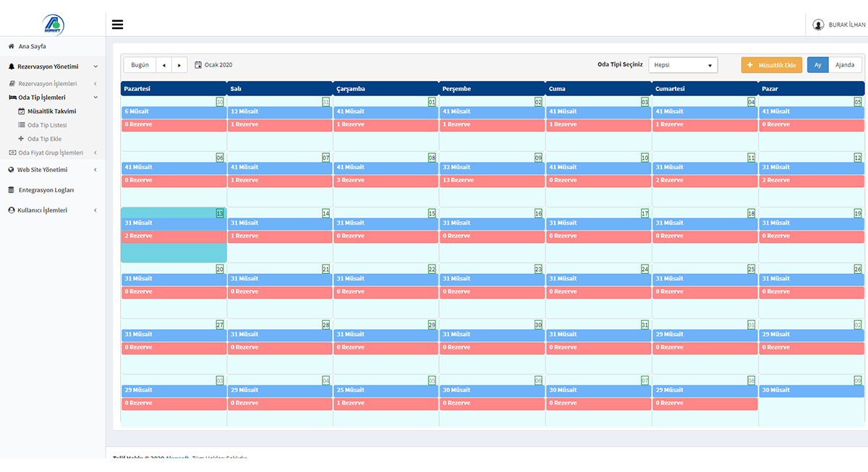Click the bed icon for Oda Tip İşlemleri
868x472 pixels.
tap(12, 97)
